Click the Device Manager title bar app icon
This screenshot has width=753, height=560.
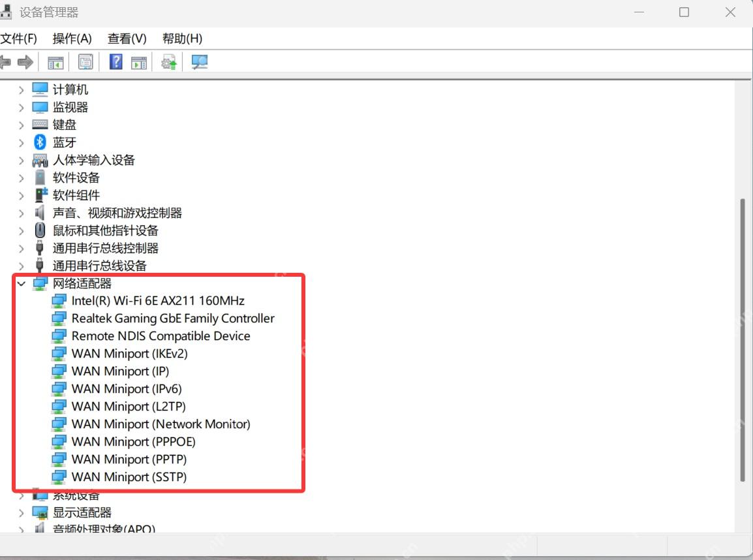[x=7, y=12]
